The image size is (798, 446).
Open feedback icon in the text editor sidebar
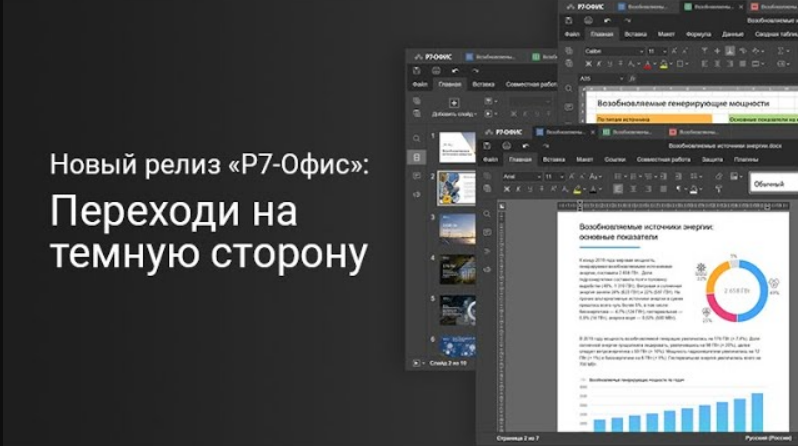click(x=487, y=269)
